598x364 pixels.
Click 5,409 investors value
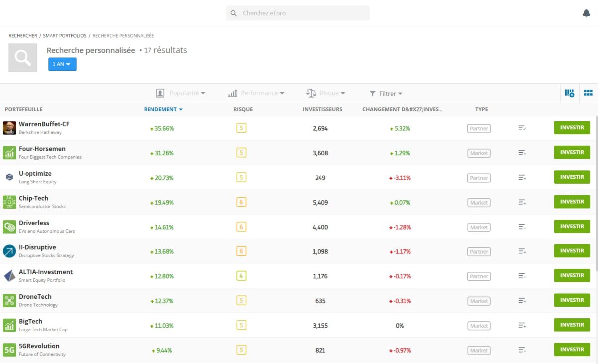[320, 202]
